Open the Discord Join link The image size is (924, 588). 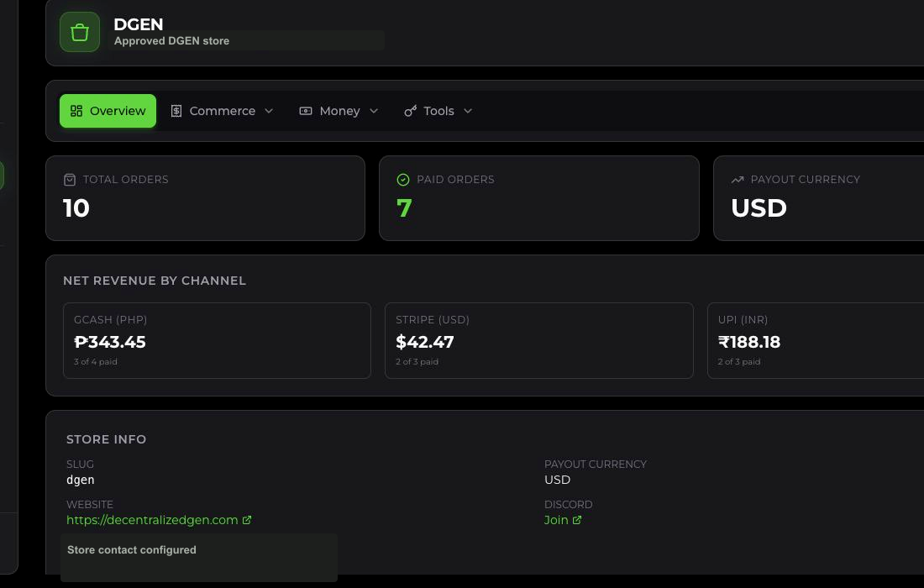556,520
